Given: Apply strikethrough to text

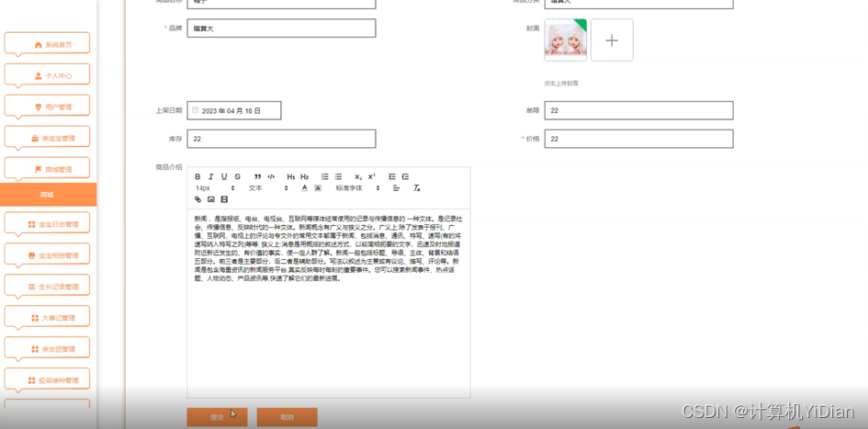Looking at the screenshot, I should [238, 176].
